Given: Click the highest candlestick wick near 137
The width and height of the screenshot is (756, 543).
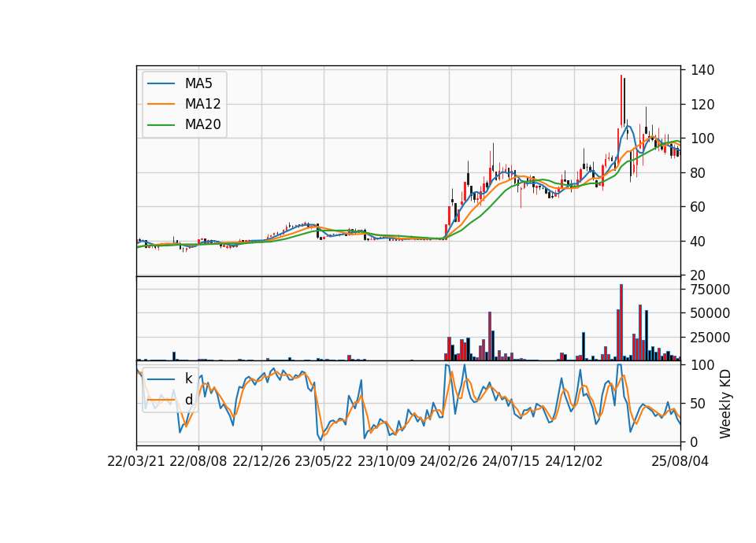Looking at the screenshot, I should tap(621, 100).
